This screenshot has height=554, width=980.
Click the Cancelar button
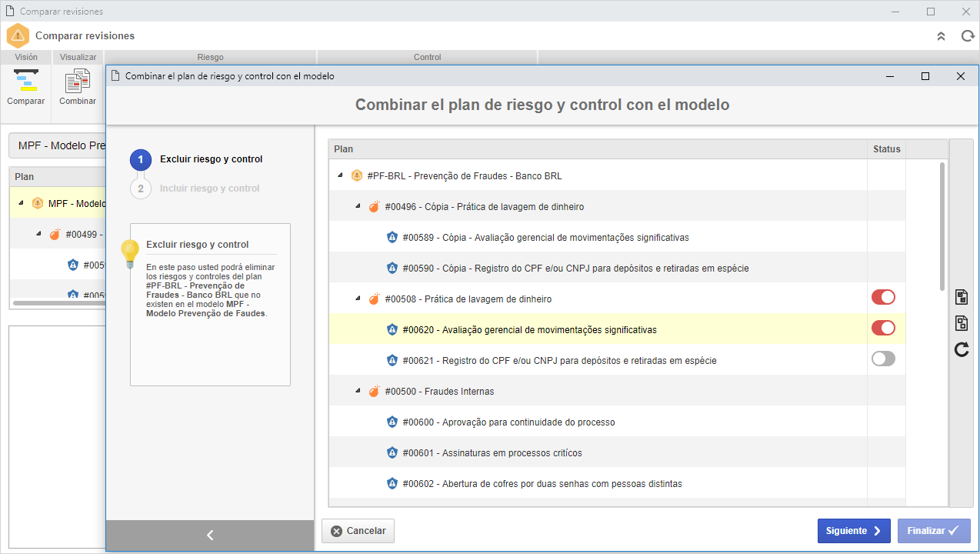click(358, 531)
